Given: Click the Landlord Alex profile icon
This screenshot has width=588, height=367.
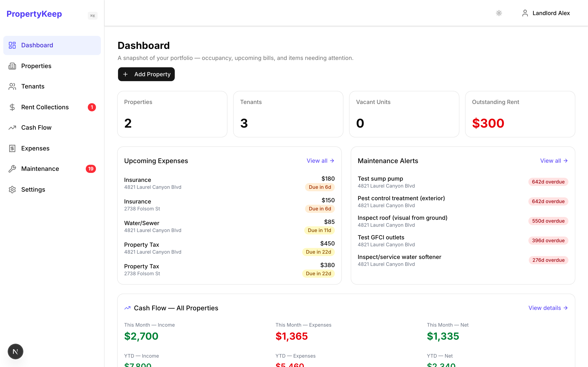Looking at the screenshot, I should (x=525, y=13).
